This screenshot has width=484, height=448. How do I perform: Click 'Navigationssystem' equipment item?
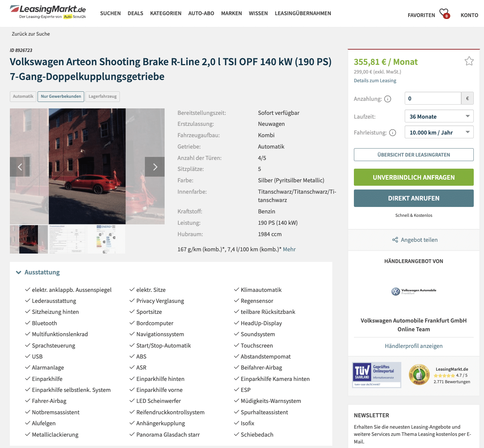click(160, 334)
